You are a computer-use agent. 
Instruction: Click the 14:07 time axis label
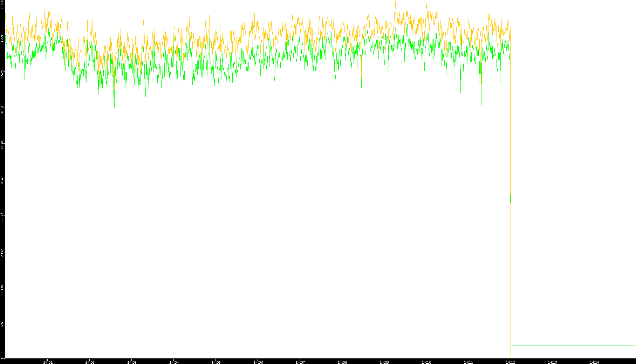pos(300,362)
